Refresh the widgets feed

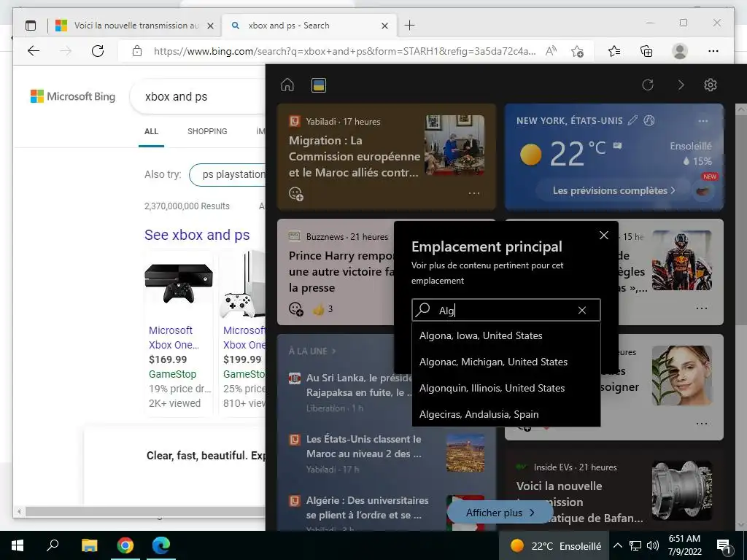tap(648, 85)
